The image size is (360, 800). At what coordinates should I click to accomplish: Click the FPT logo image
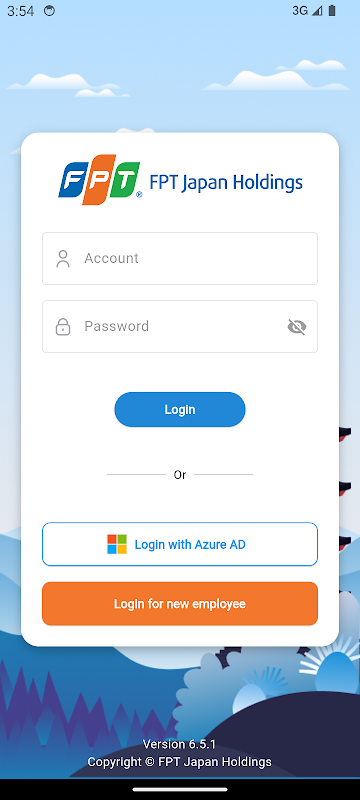pos(100,180)
